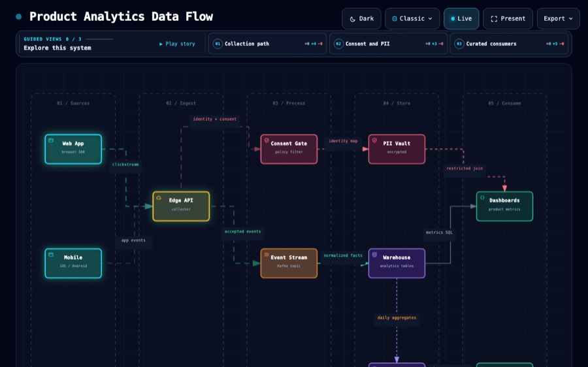This screenshot has width=588, height=367.
Task: Click the shield icon on Consent Gate node
Action: [267, 140]
